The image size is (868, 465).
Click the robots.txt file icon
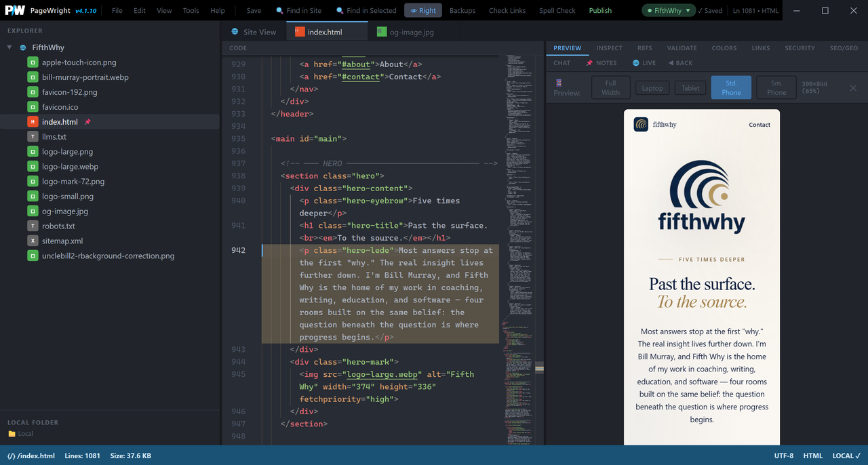click(x=33, y=226)
